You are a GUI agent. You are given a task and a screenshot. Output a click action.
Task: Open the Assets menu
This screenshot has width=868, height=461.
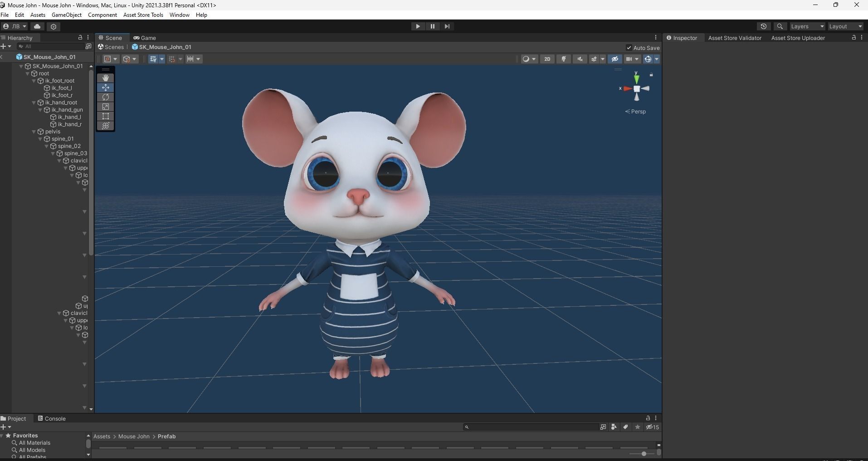click(x=38, y=15)
